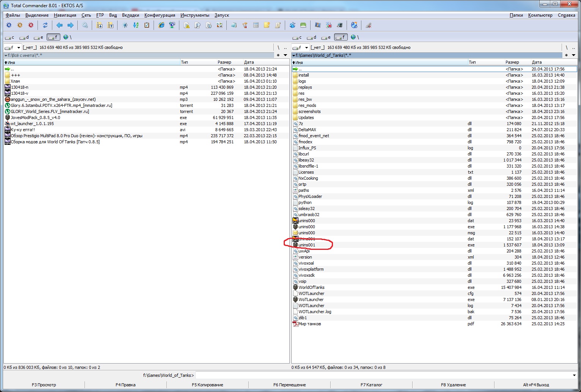Open the Инструменты menu

pyautogui.click(x=195, y=15)
